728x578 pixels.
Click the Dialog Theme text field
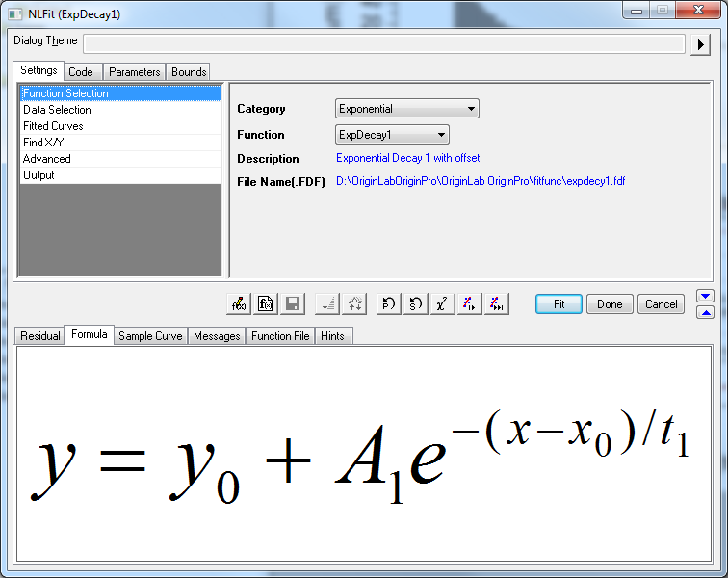pyautogui.click(x=384, y=44)
